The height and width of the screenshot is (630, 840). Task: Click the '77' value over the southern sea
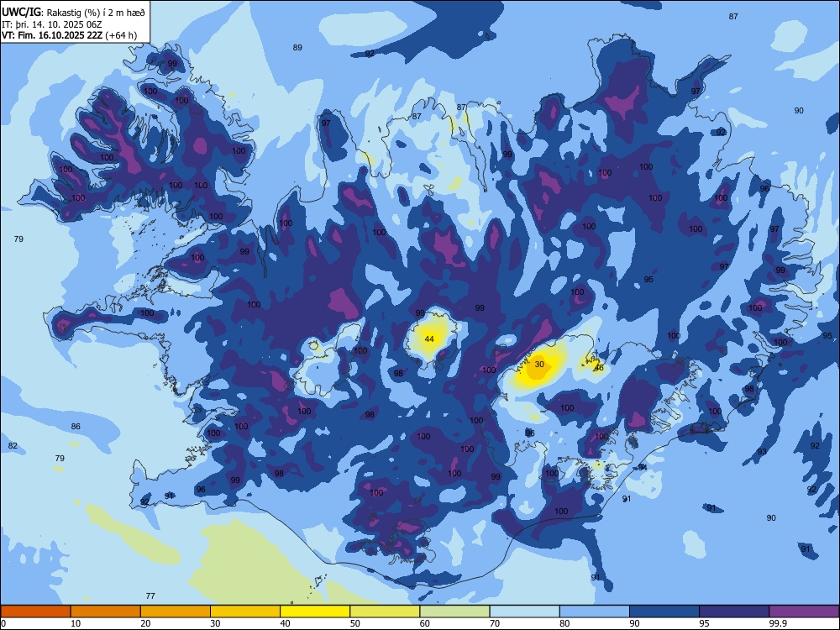point(150,596)
